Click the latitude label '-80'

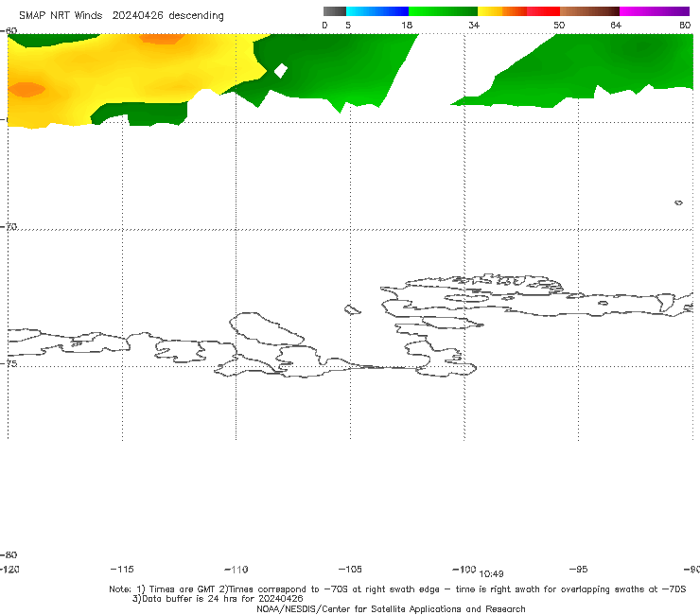(x=9, y=554)
